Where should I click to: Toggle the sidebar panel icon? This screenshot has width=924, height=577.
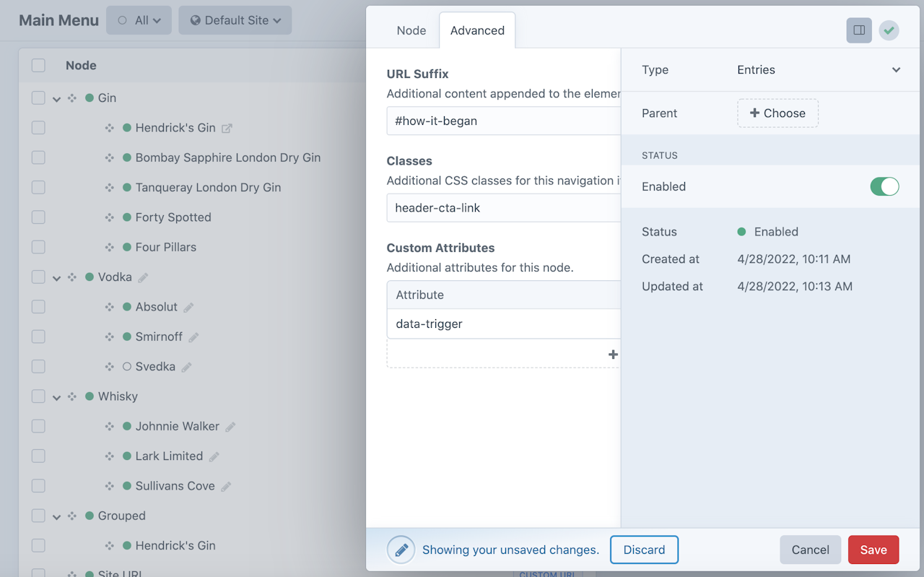click(x=859, y=30)
